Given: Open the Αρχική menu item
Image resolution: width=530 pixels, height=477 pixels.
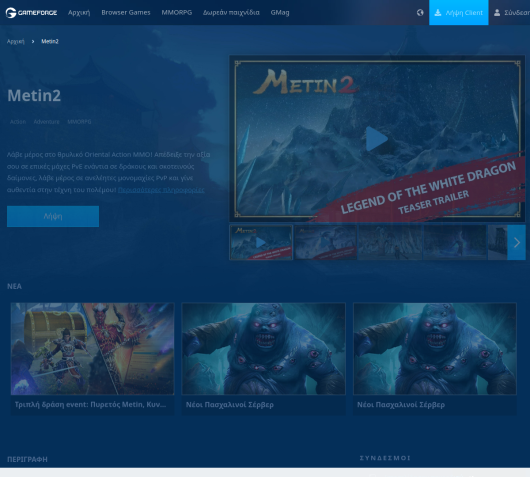Looking at the screenshot, I should tap(79, 13).
